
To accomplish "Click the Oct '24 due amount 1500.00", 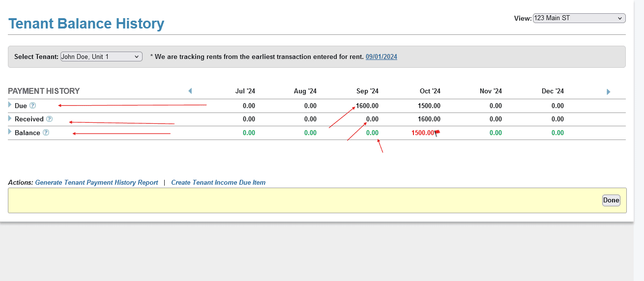I will click(x=429, y=106).
